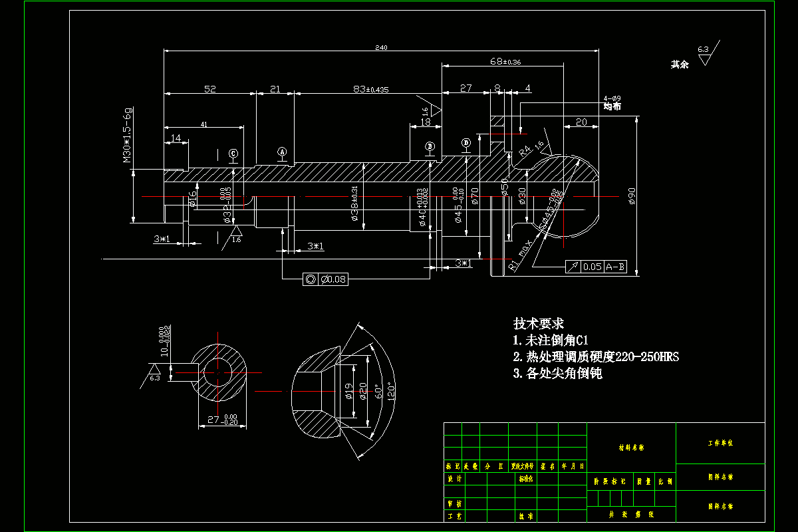Select the note 1.未注倒角C1
Viewport: 798px width, 532px height.
point(551,340)
